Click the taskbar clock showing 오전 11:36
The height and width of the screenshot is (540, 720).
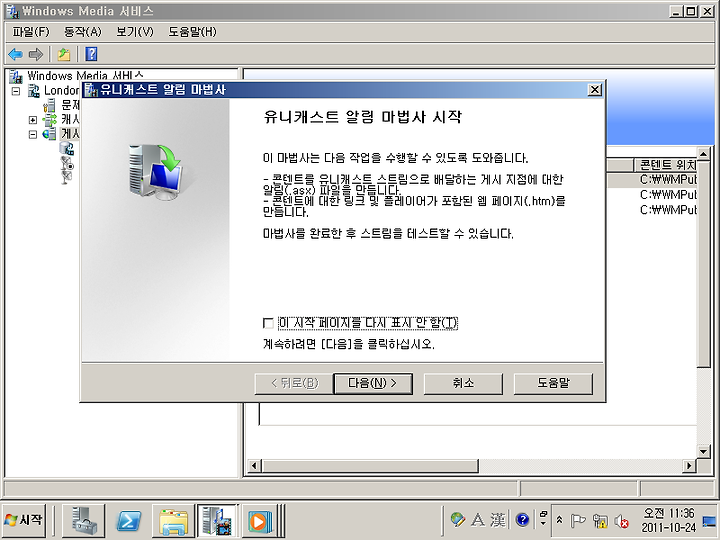coord(669,520)
